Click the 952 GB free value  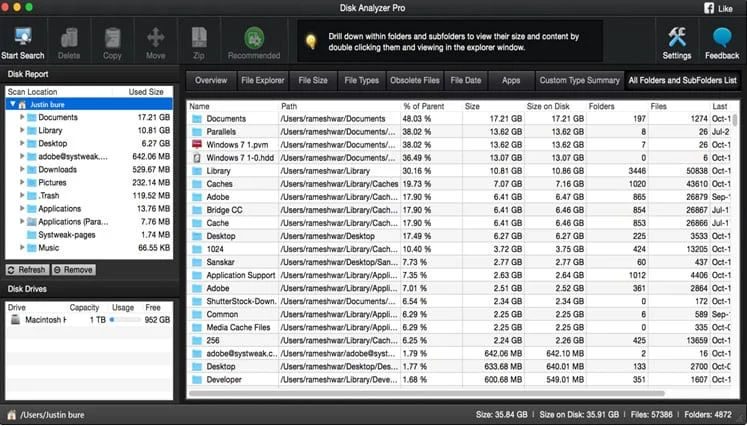157,320
